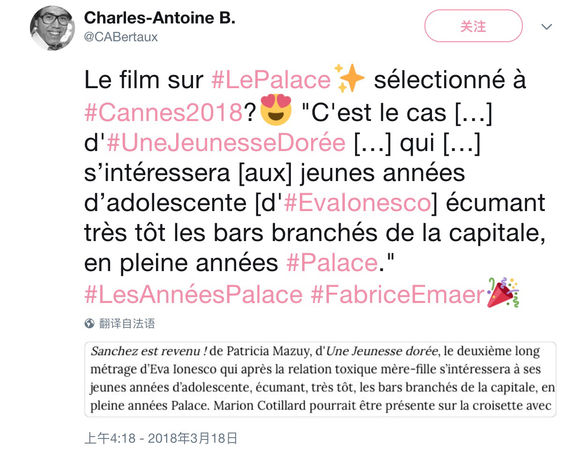Screen dimensions: 580x454
Task: Click the party popper emoji
Action: click(x=503, y=293)
